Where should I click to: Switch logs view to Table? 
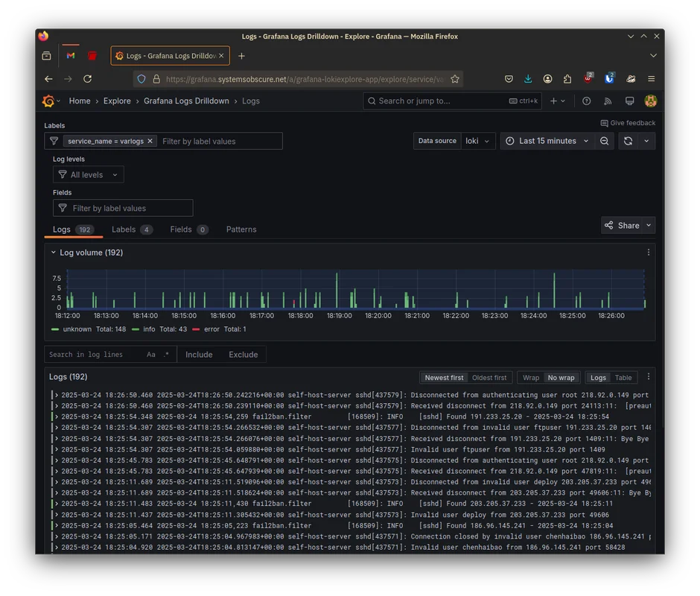click(x=623, y=378)
